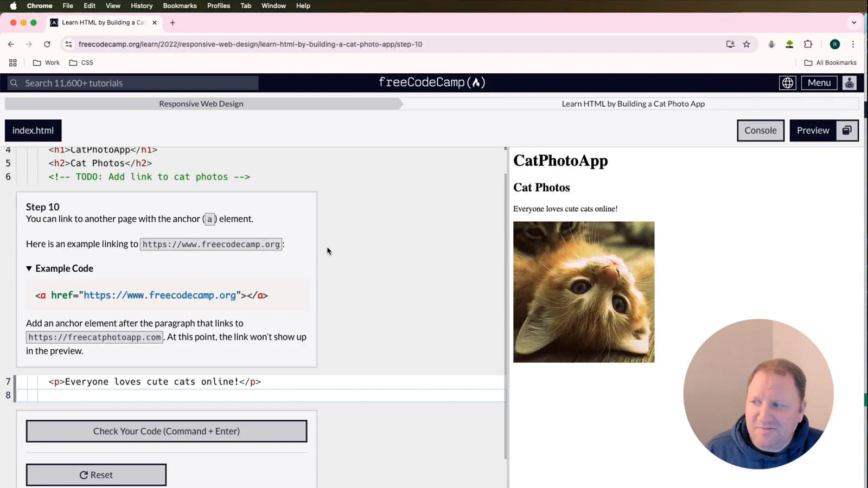Screen dimensions: 868x488
Task: Close the Learn HTML browser tab
Action: coord(155,23)
